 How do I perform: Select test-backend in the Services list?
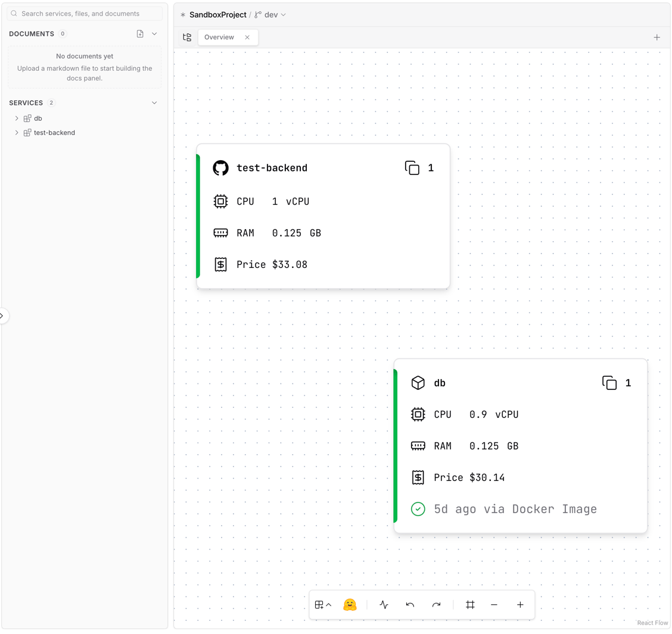click(x=54, y=133)
